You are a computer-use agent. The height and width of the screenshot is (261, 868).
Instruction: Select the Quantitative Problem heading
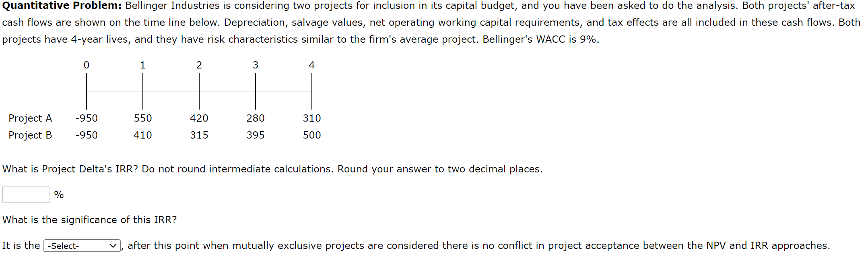point(60,6)
